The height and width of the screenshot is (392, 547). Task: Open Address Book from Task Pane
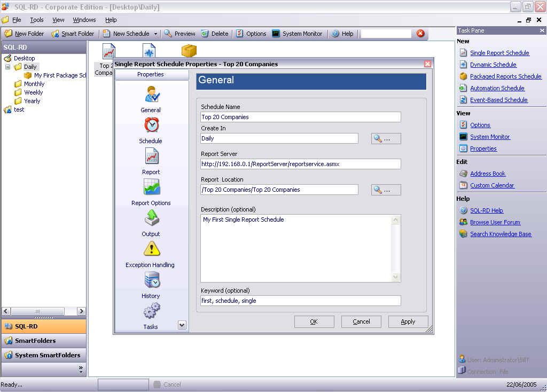tap(487, 174)
